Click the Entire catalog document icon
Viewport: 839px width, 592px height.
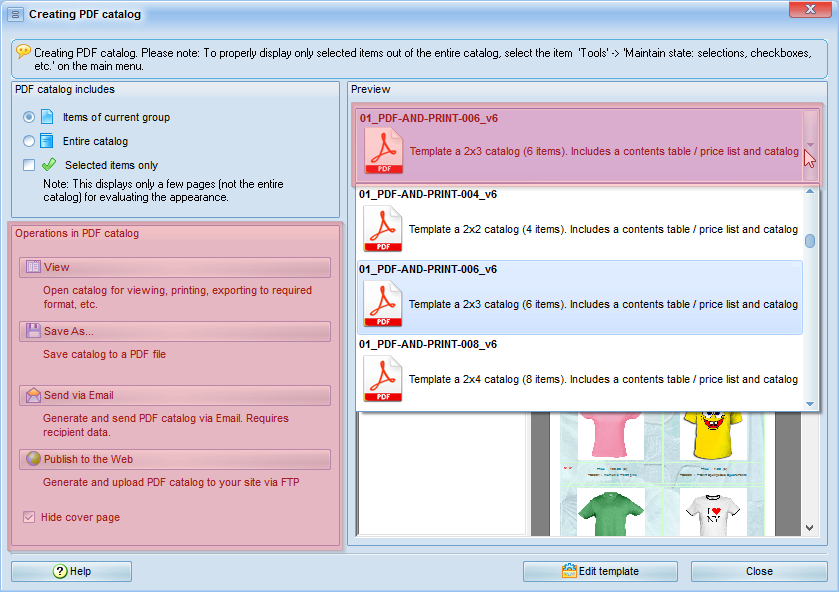pyautogui.click(x=47, y=141)
